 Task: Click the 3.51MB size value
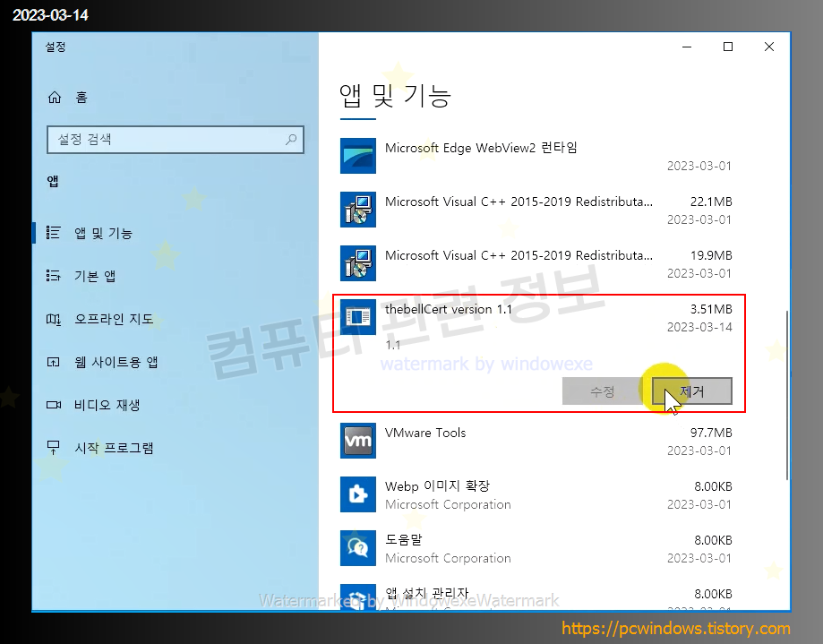711,309
